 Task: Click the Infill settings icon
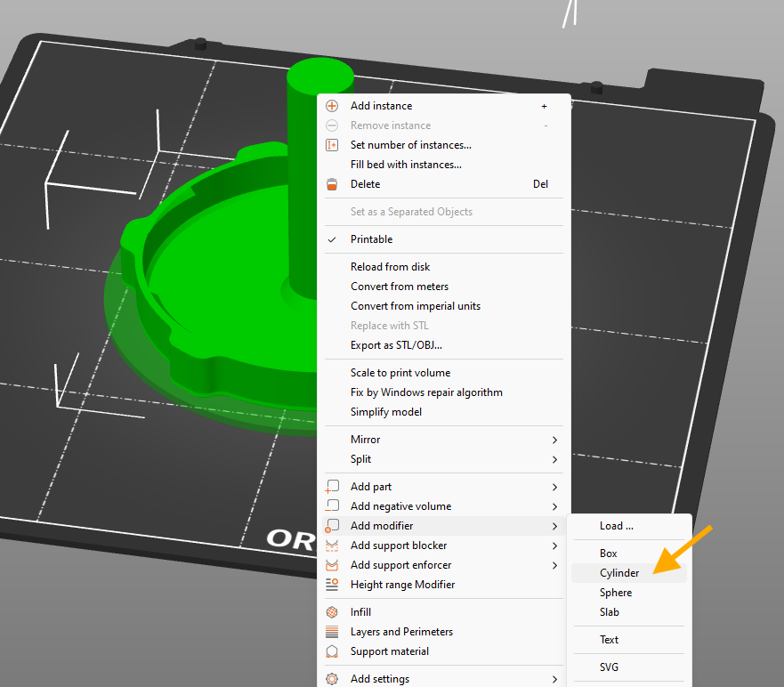pyautogui.click(x=332, y=612)
